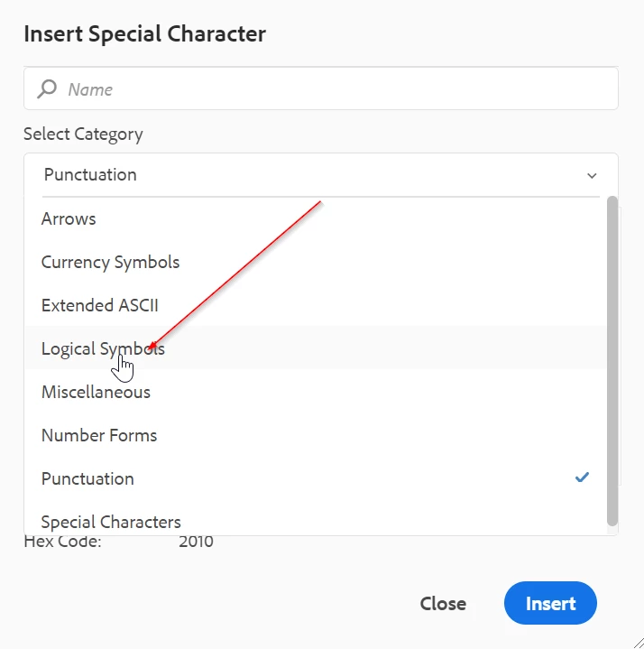Click the blue checkmark beside Punctuation
This screenshot has height=649, width=644.
click(582, 477)
